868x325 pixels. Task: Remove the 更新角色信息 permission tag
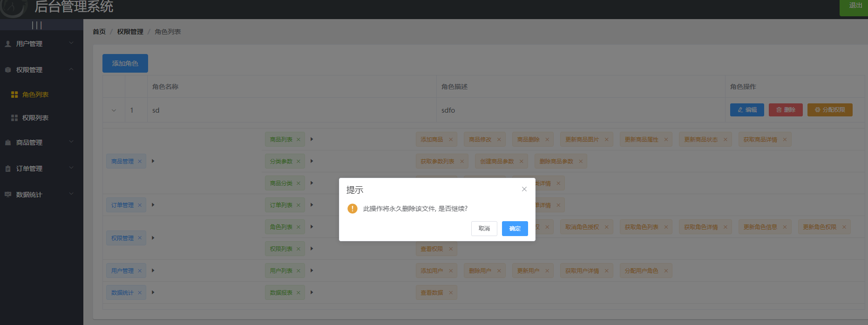[x=785, y=227]
